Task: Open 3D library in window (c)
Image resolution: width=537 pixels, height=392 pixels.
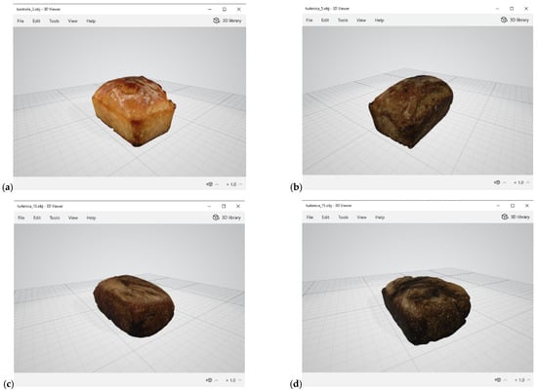Action: coord(227,217)
